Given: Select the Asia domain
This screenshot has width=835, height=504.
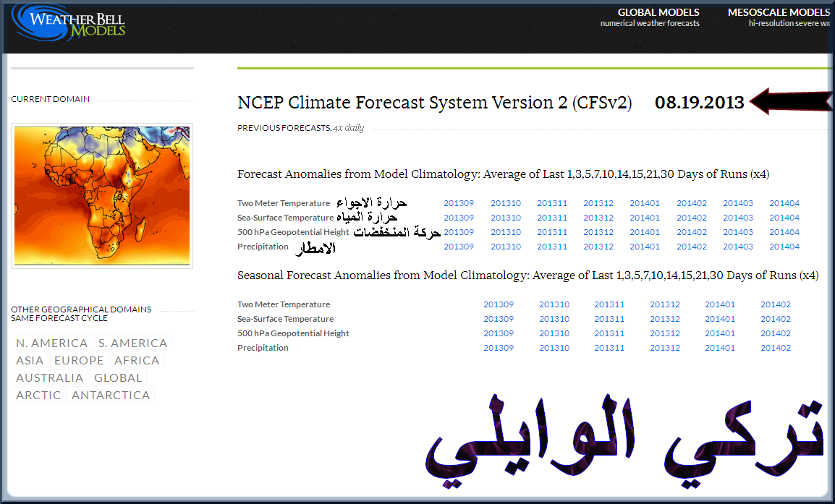Looking at the screenshot, I should pyautogui.click(x=30, y=361).
